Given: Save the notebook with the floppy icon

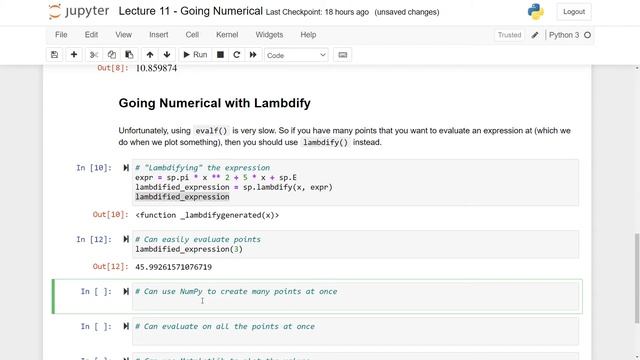Looking at the screenshot, I should 54,55.
